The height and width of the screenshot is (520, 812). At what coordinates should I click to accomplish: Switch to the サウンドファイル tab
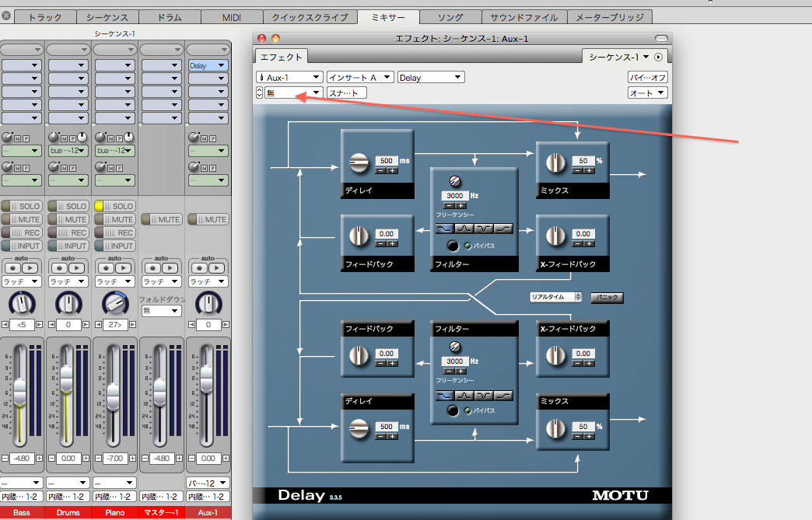(524, 17)
